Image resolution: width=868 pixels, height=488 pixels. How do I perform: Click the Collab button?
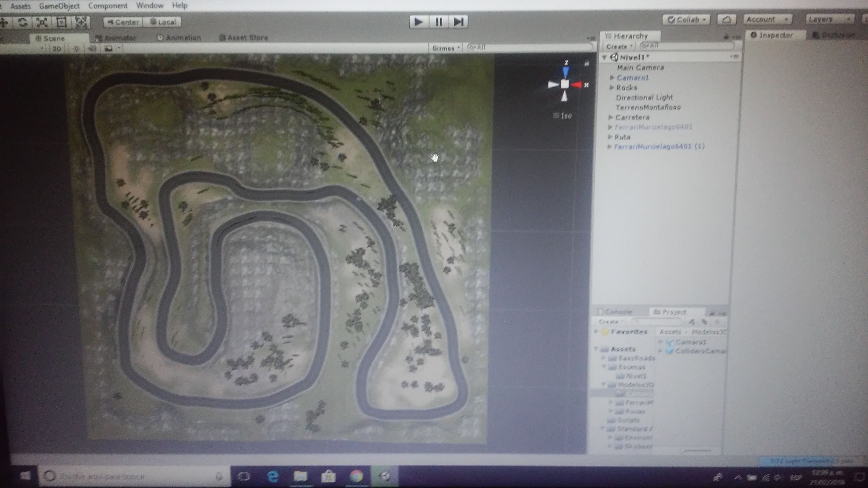coord(686,19)
